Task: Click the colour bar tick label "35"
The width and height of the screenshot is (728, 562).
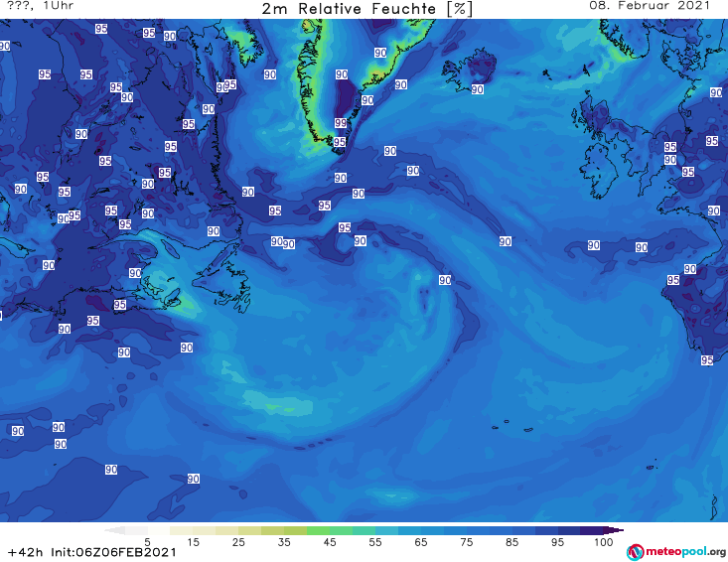Action: click(x=284, y=542)
